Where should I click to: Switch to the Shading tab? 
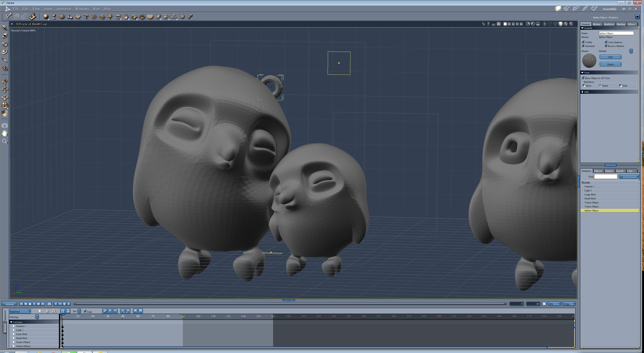click(x=621, y=24)
